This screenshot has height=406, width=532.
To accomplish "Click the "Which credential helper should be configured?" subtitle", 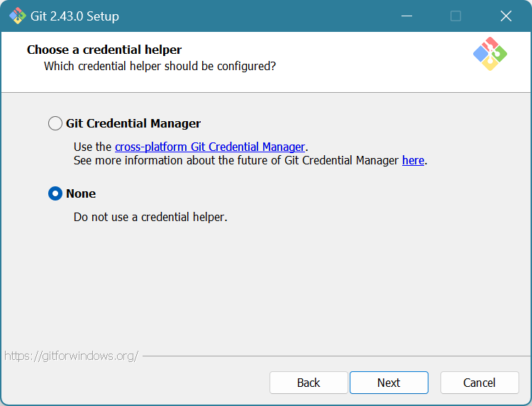I will pyautogui.click(x=160, y=66).
